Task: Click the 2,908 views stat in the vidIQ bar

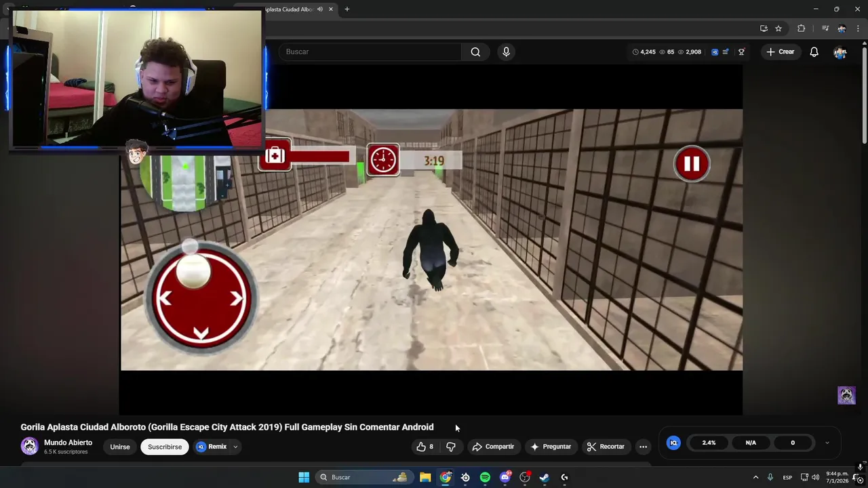Action: (688, 52)
